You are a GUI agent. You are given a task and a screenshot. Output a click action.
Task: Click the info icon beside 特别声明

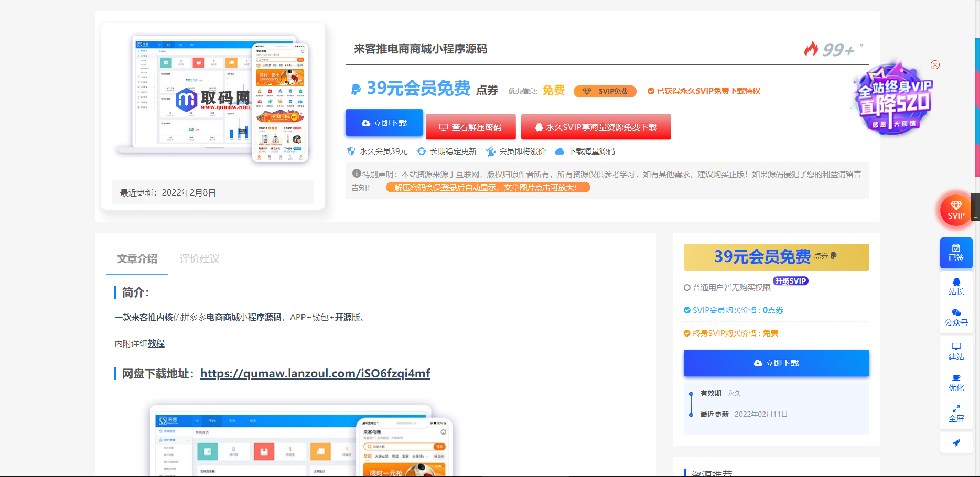pos(357,174)
